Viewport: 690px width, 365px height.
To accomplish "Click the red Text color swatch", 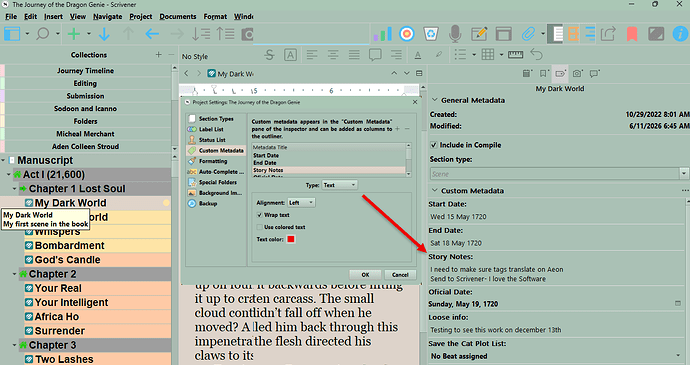I will pyautogui.click(x=290, y=239).
